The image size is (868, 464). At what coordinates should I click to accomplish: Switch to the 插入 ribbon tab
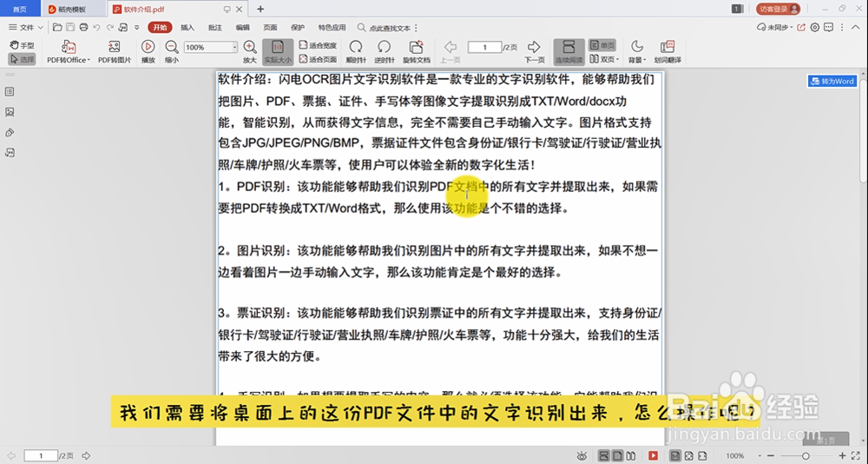pos(187,27)
